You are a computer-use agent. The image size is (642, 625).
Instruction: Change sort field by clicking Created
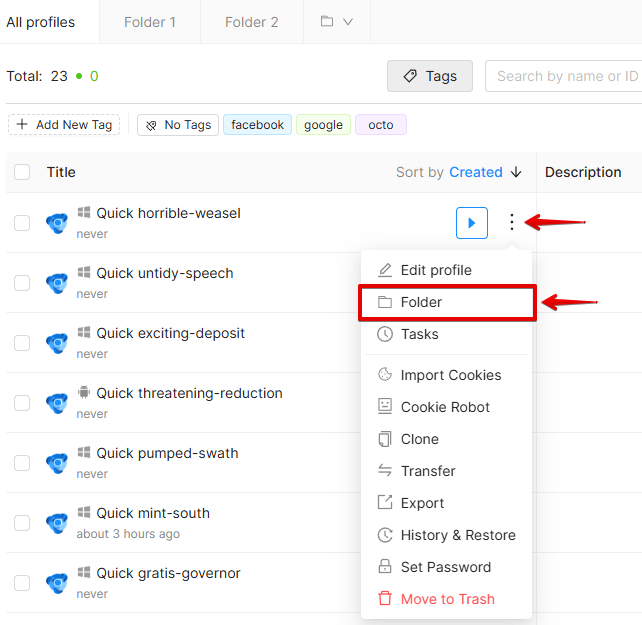(476, 172)
